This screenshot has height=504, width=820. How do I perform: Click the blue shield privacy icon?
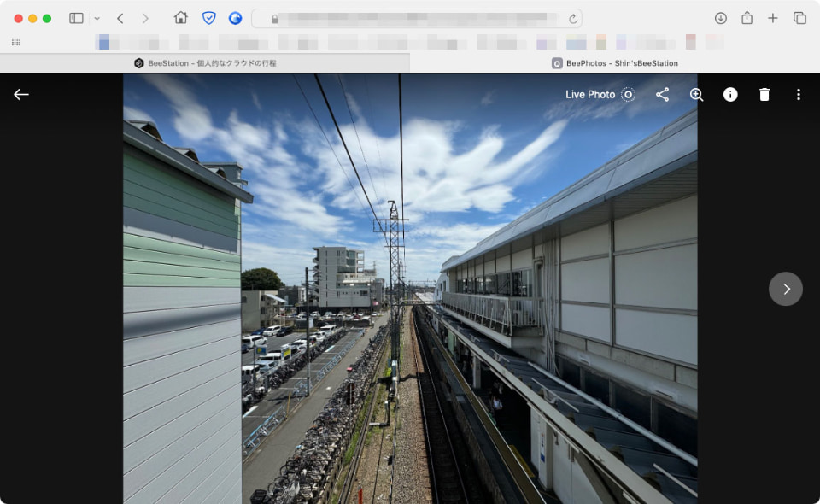208,18
